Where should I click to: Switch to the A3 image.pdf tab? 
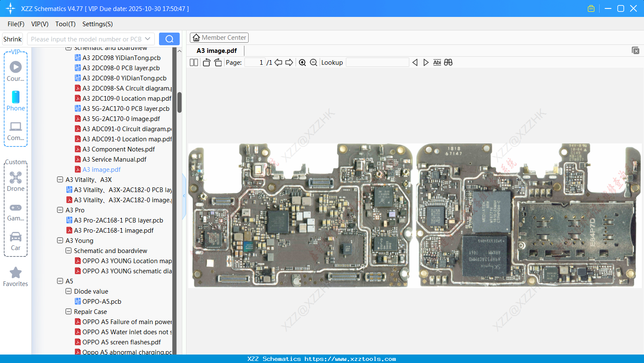[216, 51]
